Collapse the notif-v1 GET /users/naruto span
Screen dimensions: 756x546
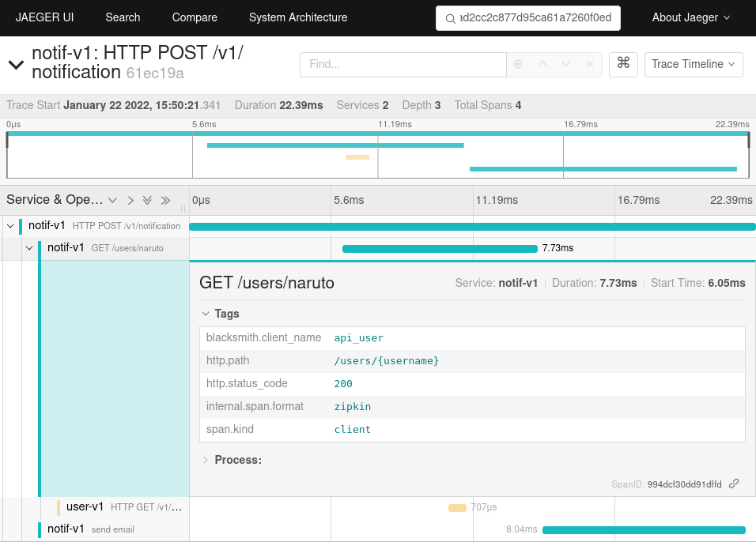point(29,248)
